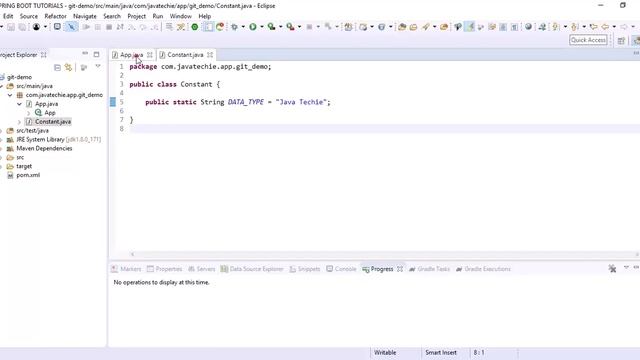Image resolution: width=640 pixels, height=360 pixels.
Task: Click the Next Annotation icon
Action: coord(556,27)
